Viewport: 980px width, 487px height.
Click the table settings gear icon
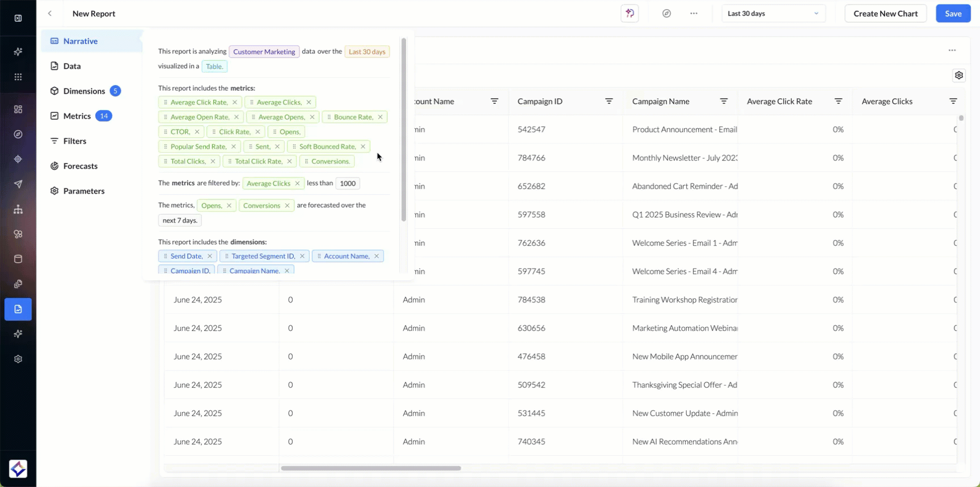pos(958,75)
